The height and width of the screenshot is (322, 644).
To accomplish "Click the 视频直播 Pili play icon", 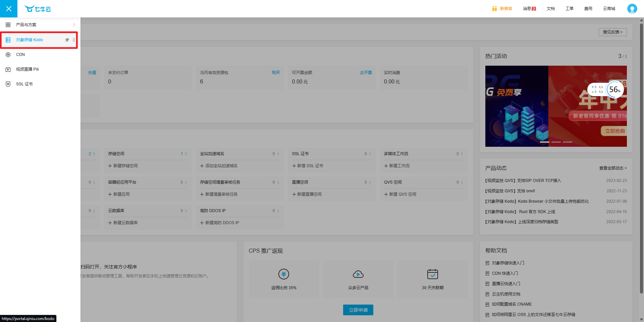I will [x=8, y=69].
